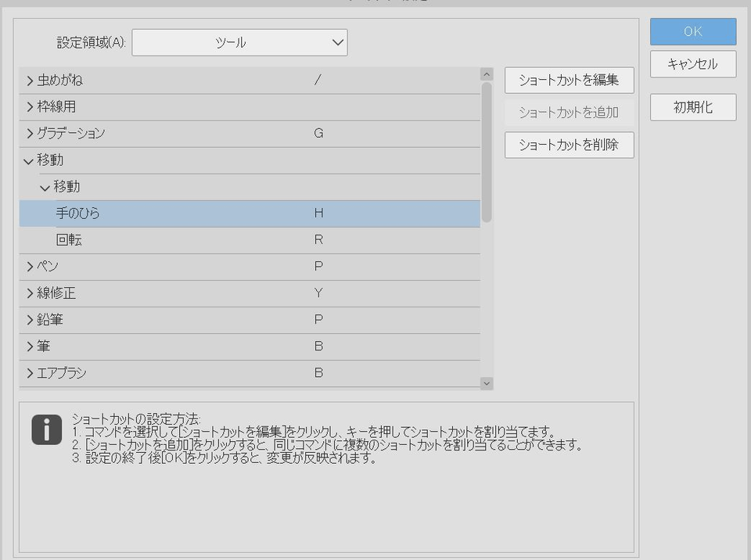This screenshot has height=560, width=751.
Task: Confirm settings with the OK button
Action: 692,32
